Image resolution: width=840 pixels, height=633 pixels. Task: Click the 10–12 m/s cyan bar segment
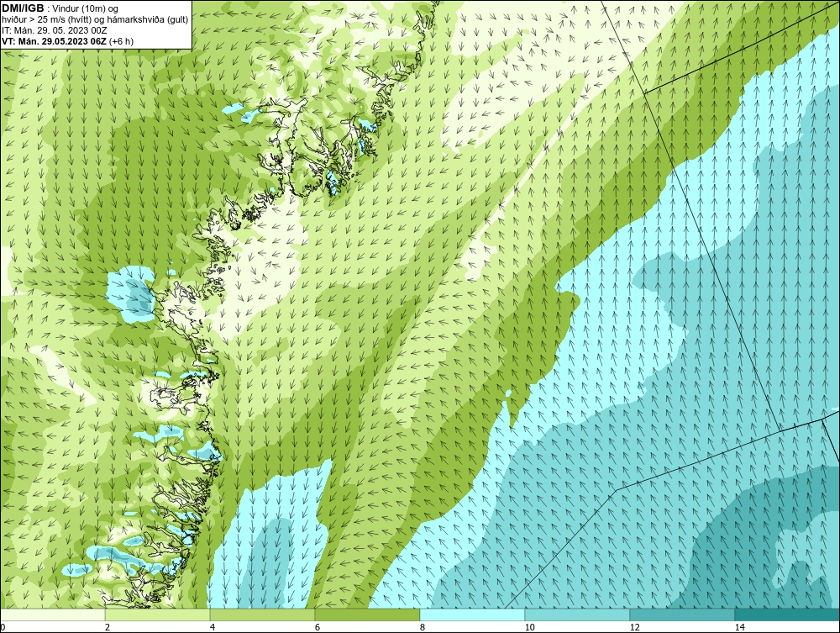578,615
